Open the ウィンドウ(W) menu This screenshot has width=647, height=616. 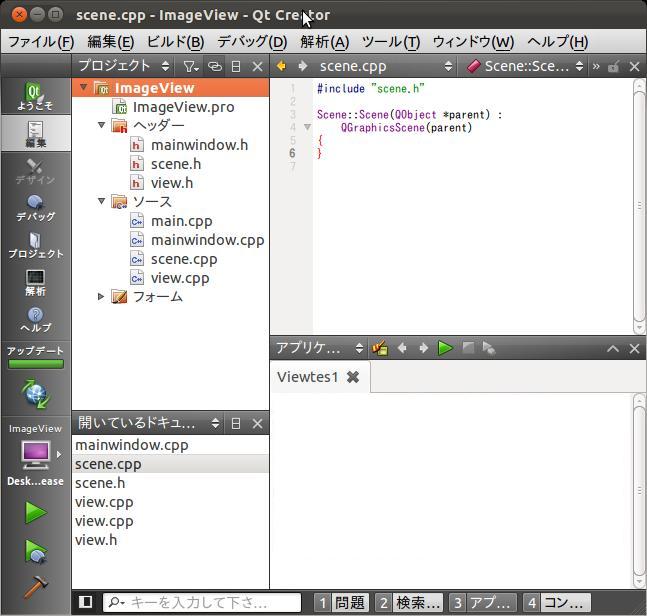pyautogui.click(x=473, y=42)
